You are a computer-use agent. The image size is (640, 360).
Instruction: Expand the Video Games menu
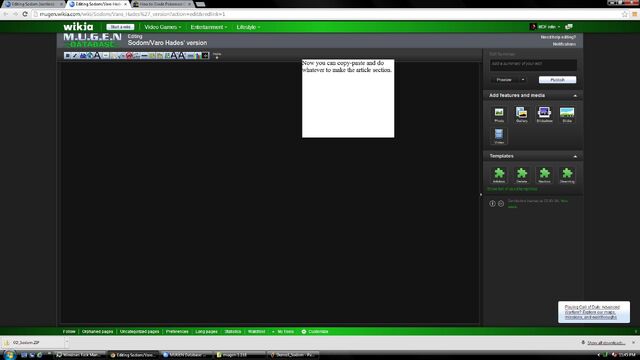tap(162, 27)
